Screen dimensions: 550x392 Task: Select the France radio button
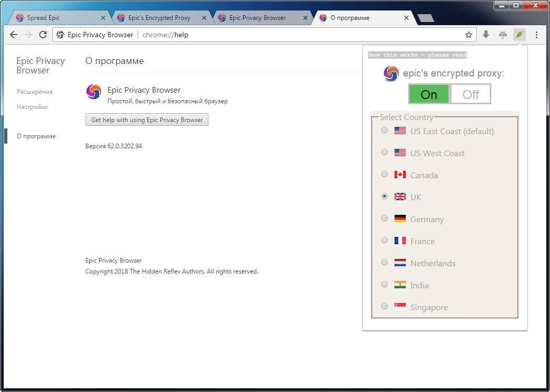coord(384,240)
